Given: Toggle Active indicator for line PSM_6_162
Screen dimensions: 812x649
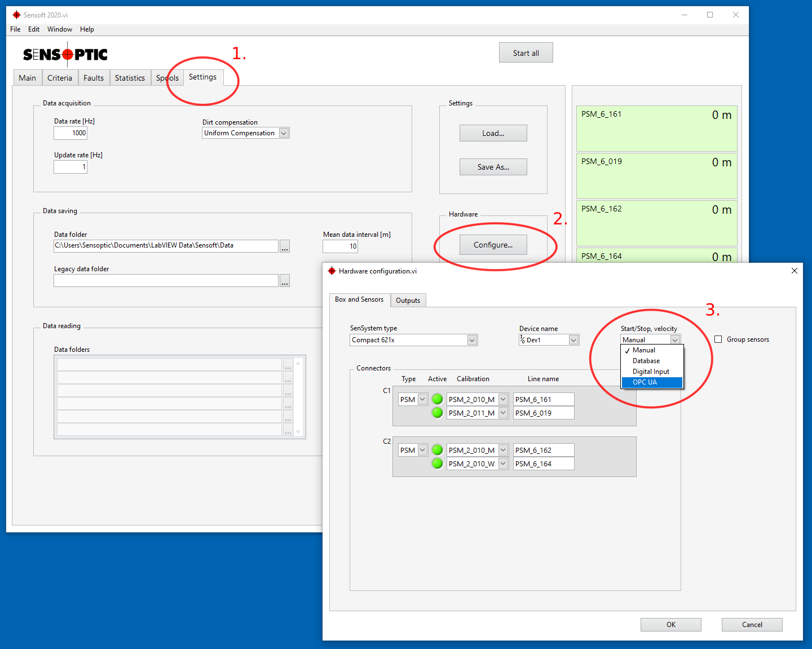Looking at the screenshot, I should pyautogui.click(x=437, y=450).
